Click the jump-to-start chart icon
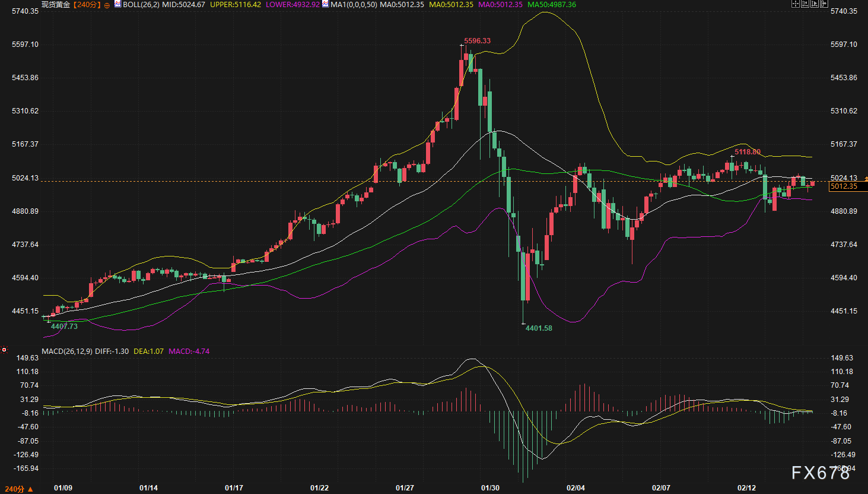 coord(805,4)
